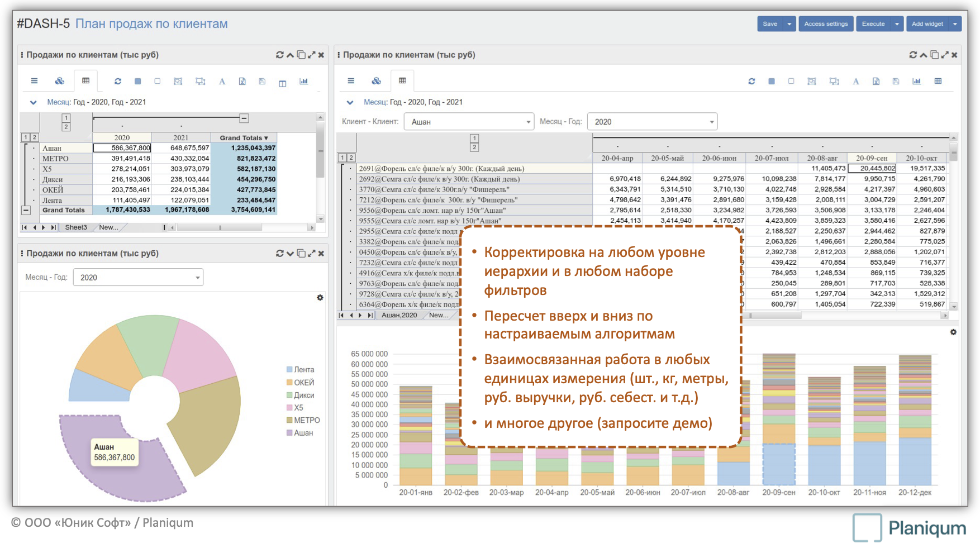980x548 pixels.
Task: Collapse the Grand Totals row group
Action: [26, 211]
